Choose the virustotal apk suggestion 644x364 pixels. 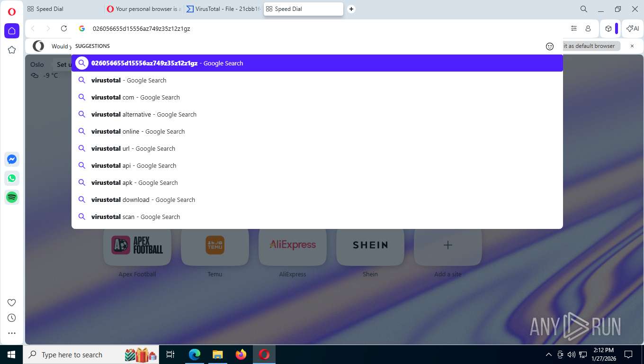pos(317,182)
